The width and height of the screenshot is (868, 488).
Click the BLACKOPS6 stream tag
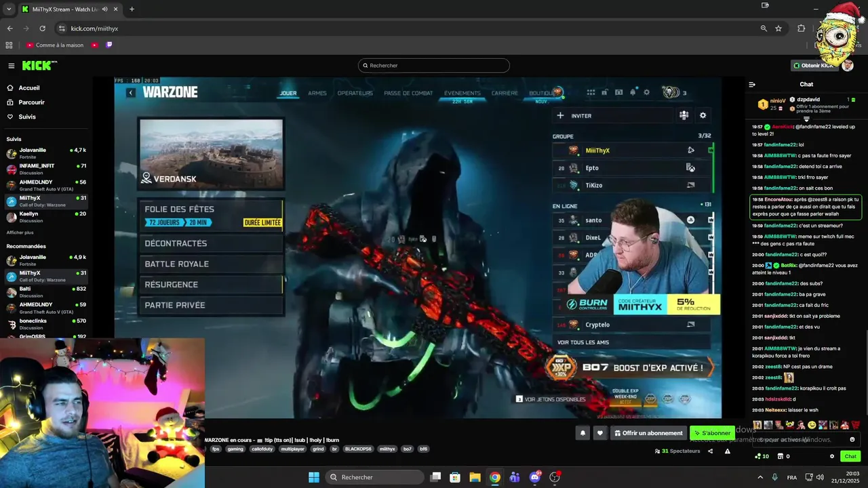point(358,449)
